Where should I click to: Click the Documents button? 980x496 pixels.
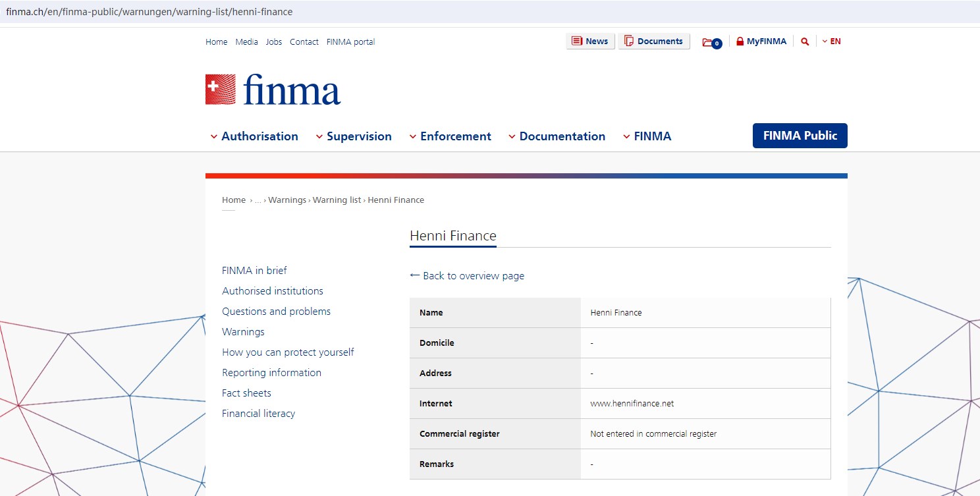click(x=653, y=41)
